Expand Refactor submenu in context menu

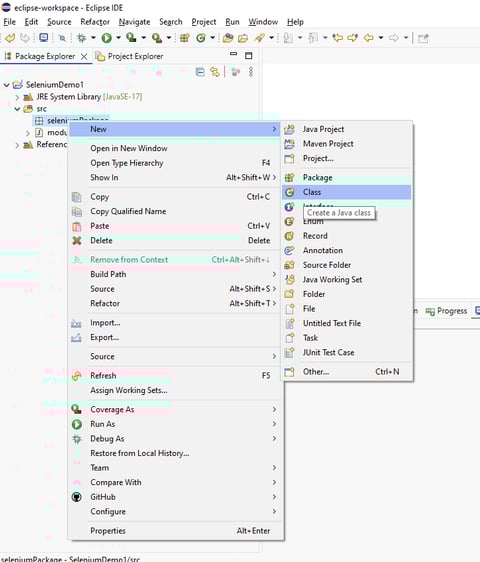coord(175,304)
